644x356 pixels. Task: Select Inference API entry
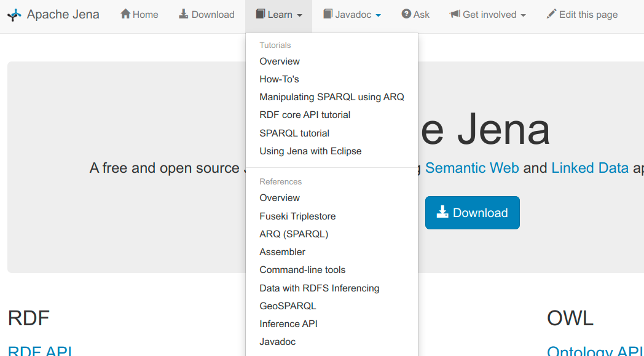click(289, 324)
